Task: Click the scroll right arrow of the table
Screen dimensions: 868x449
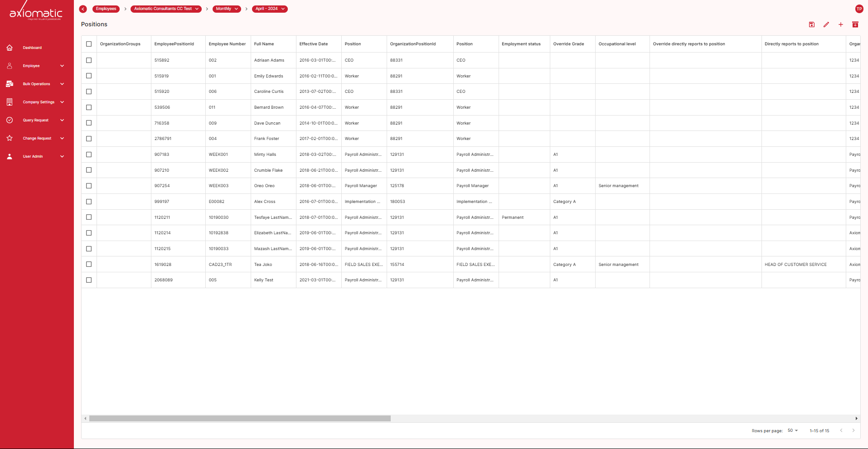Action: point(856,419)
